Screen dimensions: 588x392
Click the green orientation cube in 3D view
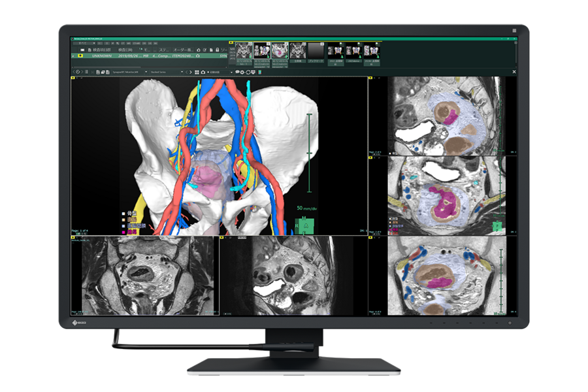306,224
